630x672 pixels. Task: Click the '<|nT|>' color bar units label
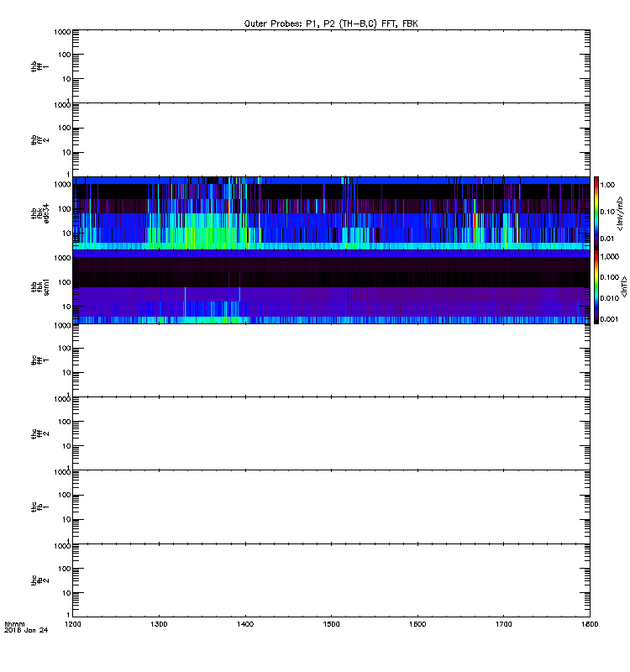click(x=624, y=287)
